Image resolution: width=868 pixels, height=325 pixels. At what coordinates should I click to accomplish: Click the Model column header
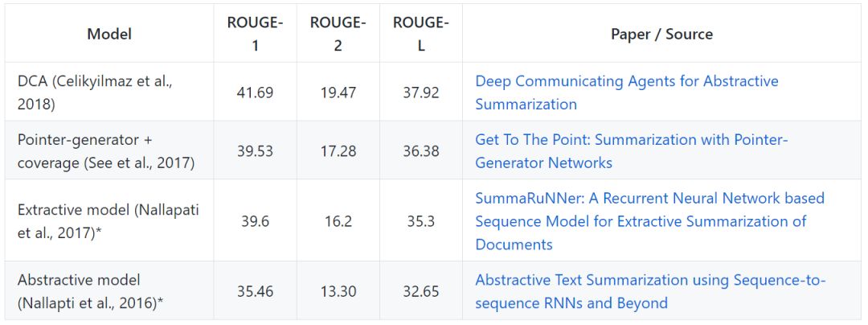click(109, 34)
